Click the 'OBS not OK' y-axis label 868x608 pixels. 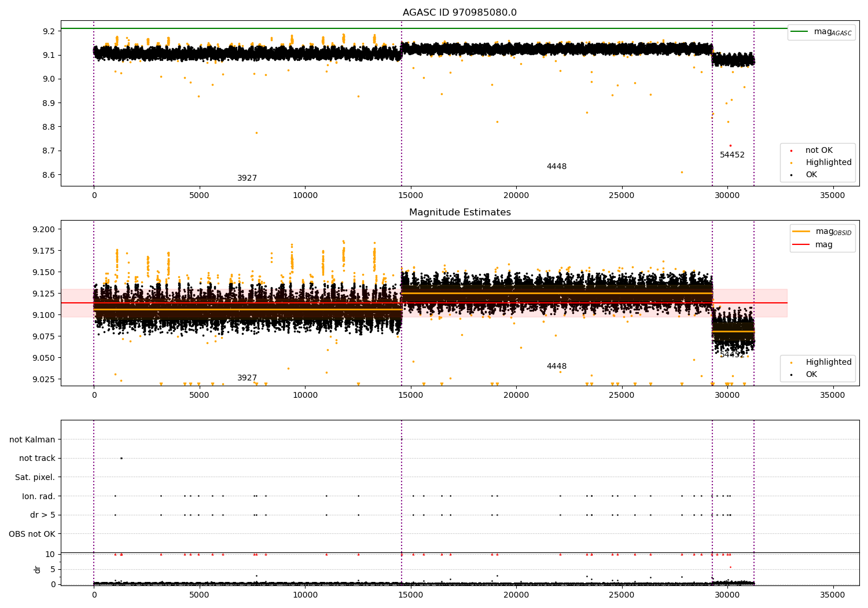click(x=32, y=534)
